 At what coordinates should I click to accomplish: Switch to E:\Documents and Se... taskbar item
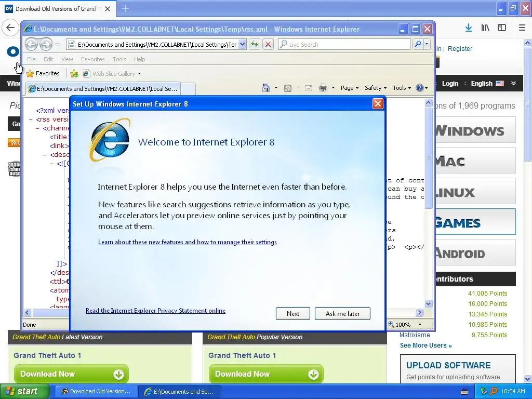coord(180,392)
